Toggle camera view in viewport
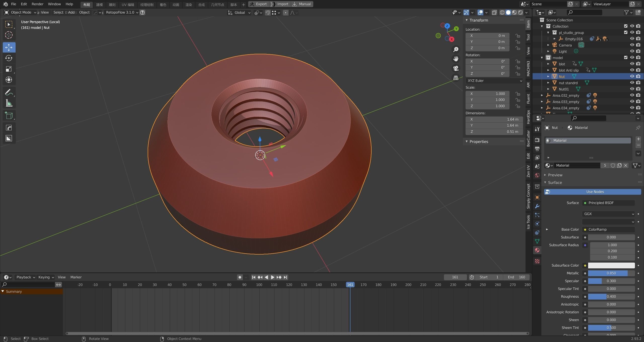 (x=456, y=68)
